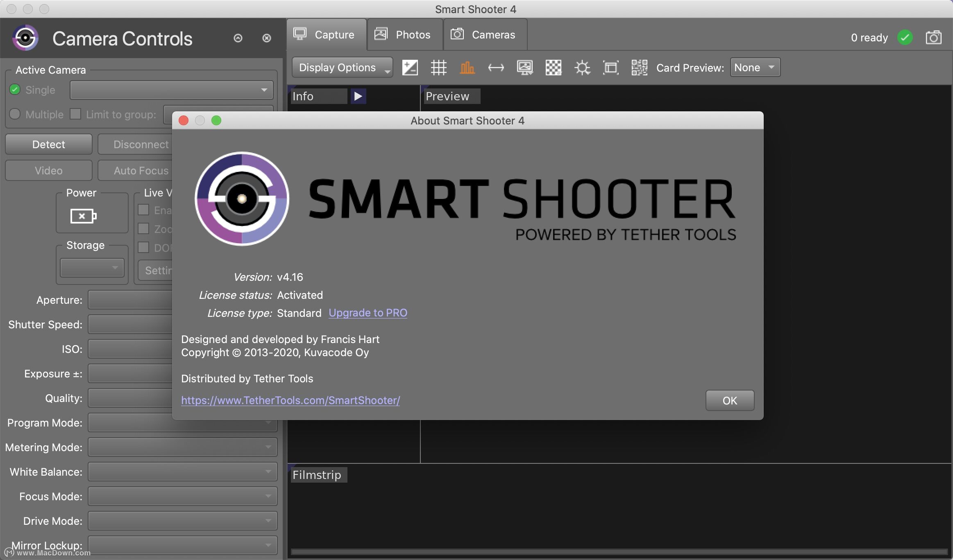Click the ISO value field

(x=130, y=349)
